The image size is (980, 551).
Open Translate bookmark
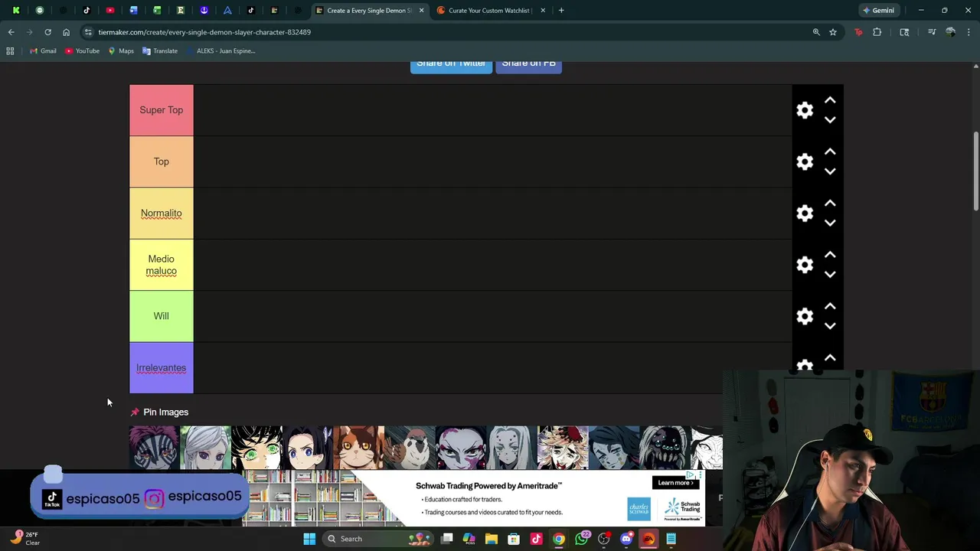click(160, 51)
